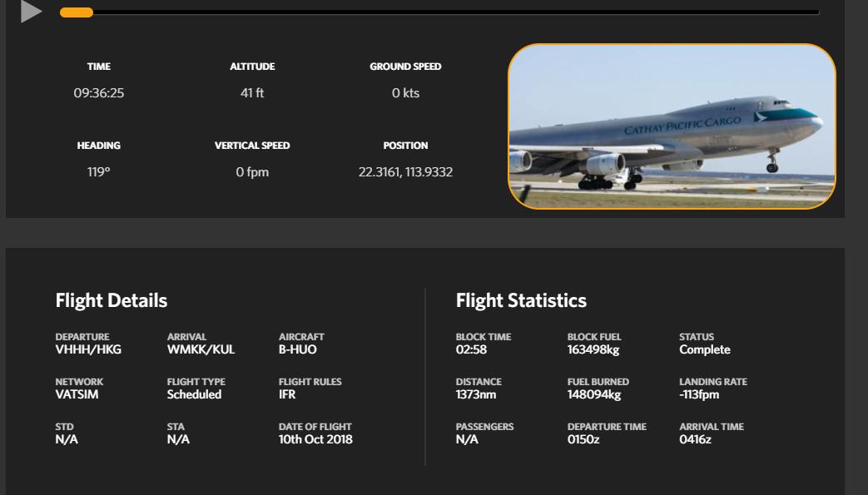868x495 pixels.
Task: Click the landing rate -113fpm value
Action: [x=699, y=394]
